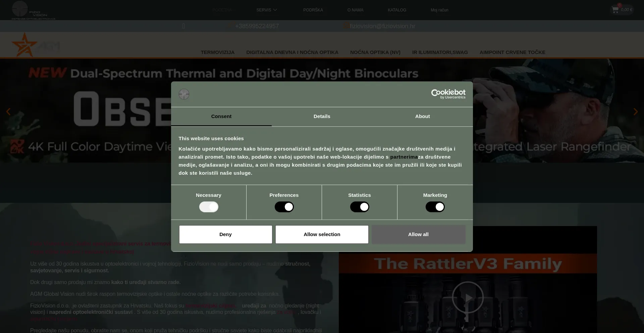
Task: Click the round crosshair icon in cookie dialog
Action: pyautogui.click(x=184, y=94)
